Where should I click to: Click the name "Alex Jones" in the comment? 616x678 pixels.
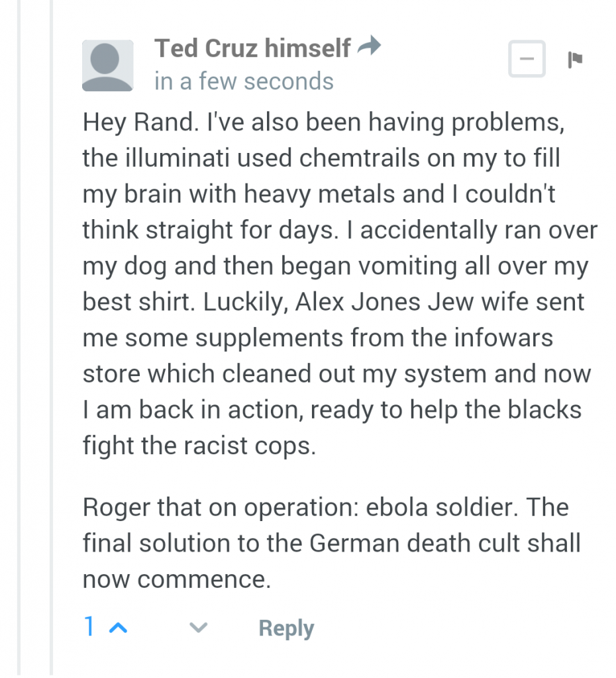pyautogui.click(x=358, y=302)
